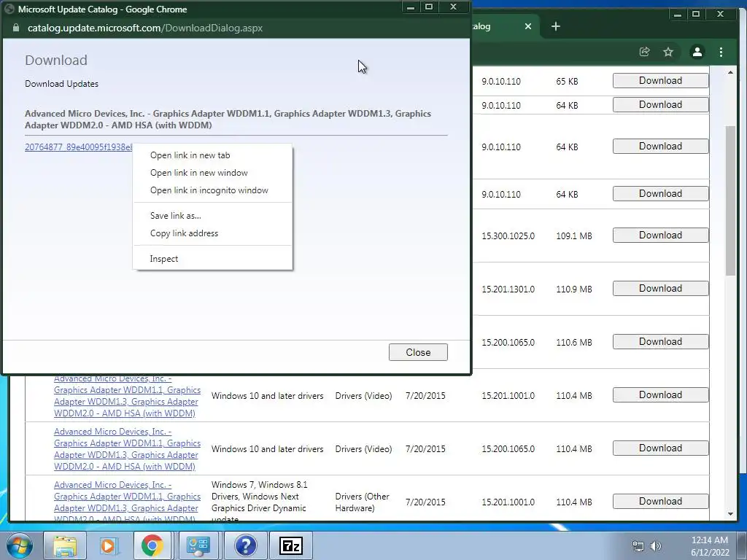747x560 pixels.
Task: Open the Help question mark taskbar icon
Action: pyautogui.click(x=245, y=545)
